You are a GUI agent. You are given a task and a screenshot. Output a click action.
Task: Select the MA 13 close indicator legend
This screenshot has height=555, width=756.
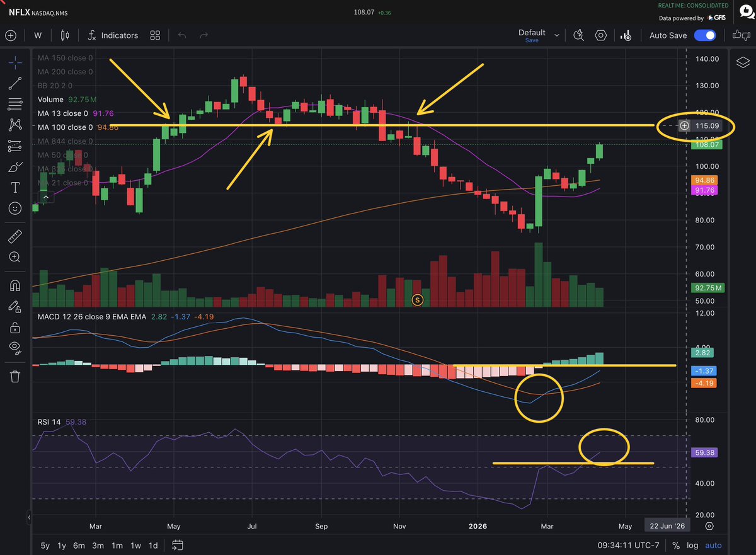click(x=75, y=113)
